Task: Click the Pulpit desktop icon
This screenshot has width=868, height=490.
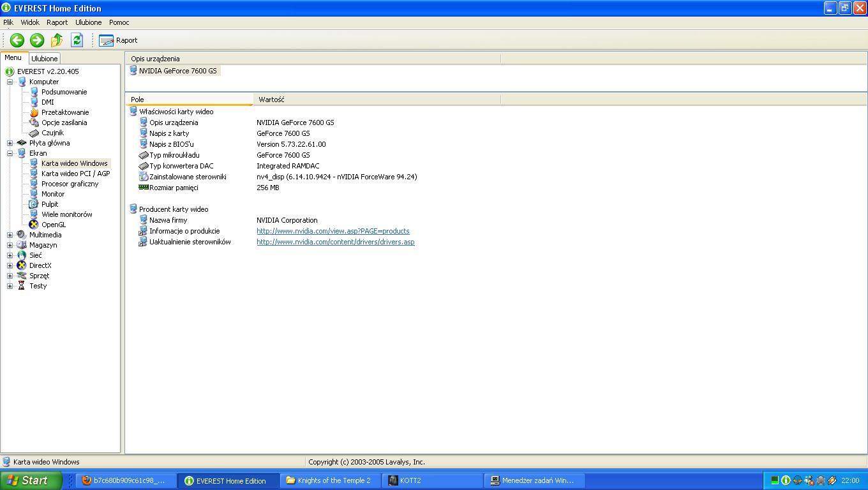Action: 34,204
